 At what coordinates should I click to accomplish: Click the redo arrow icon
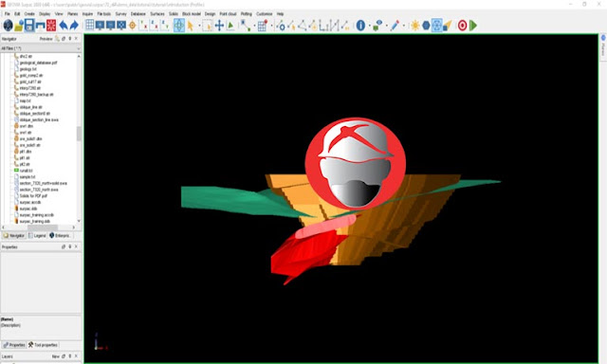pyautogui.click(x=74, y=26)
